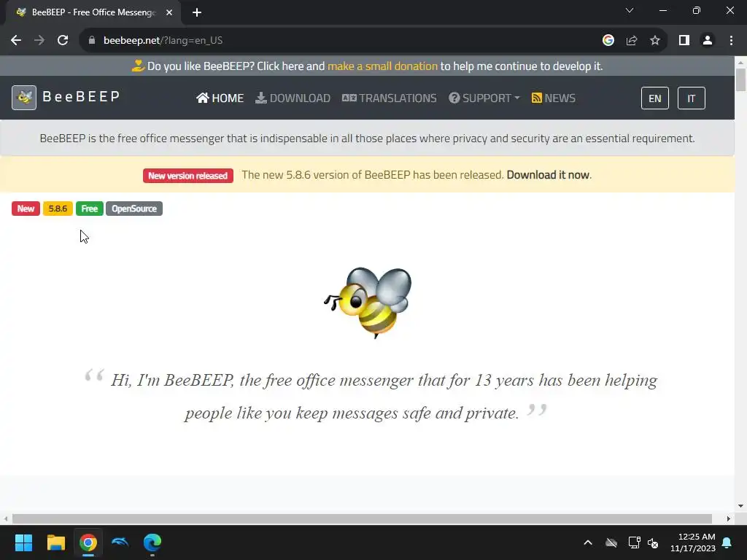Click the horizontal scrollbar at page bottom
Screen dimensions: 747x560
coord(362,518)
